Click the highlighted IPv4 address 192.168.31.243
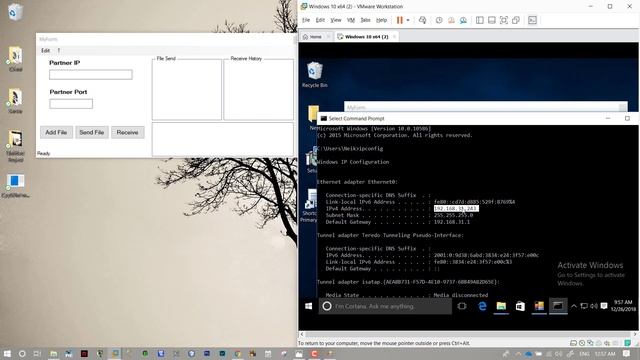 point(456,209)
